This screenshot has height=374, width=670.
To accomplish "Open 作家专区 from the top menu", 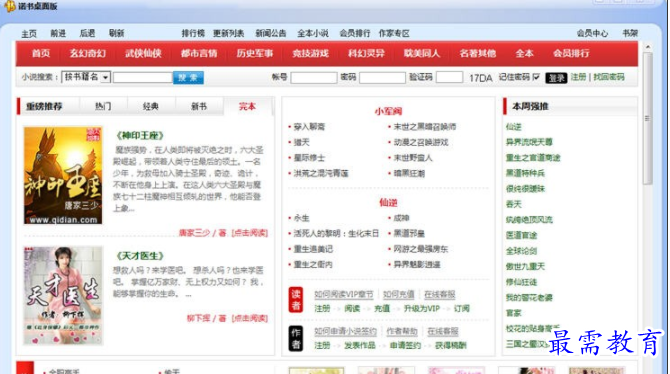I will [394, 33].
